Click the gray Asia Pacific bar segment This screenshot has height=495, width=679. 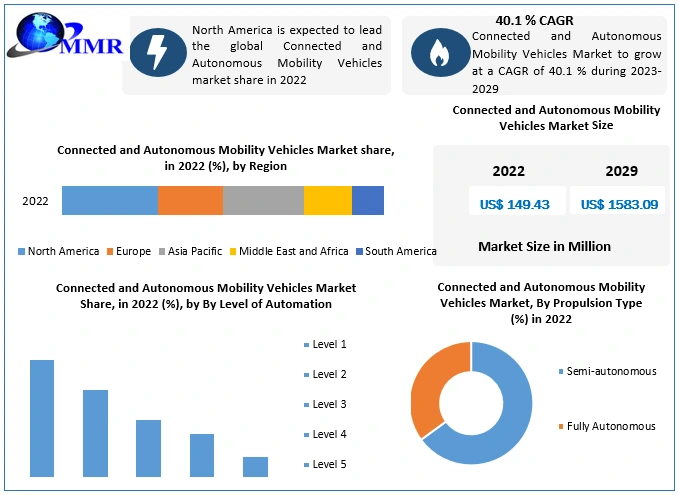(263, 201)
